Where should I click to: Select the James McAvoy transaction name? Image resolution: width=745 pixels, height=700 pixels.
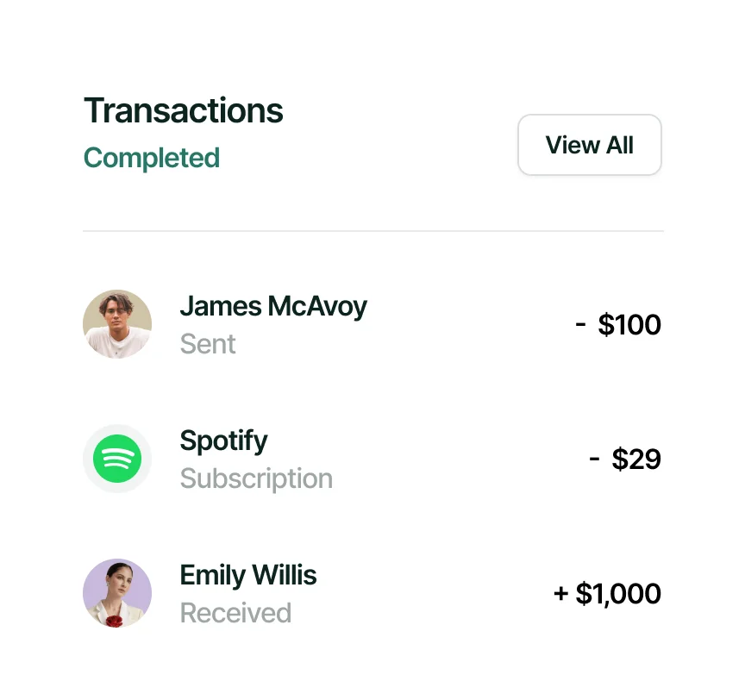pyautogui.click(x=273, y=306)
